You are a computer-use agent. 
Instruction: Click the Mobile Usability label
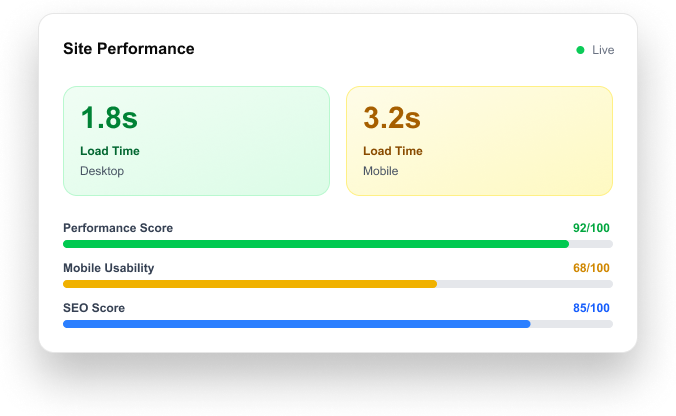tap(109, 268)
